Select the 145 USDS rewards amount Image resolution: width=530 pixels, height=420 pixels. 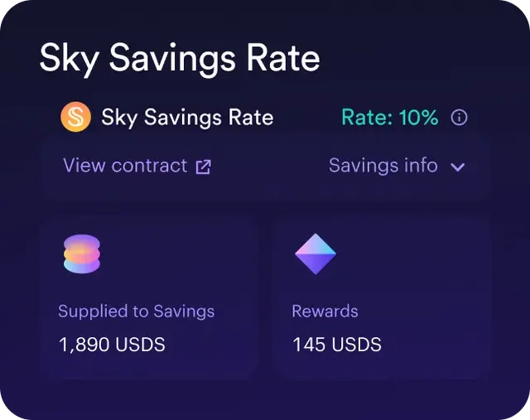tap(336, 344)
